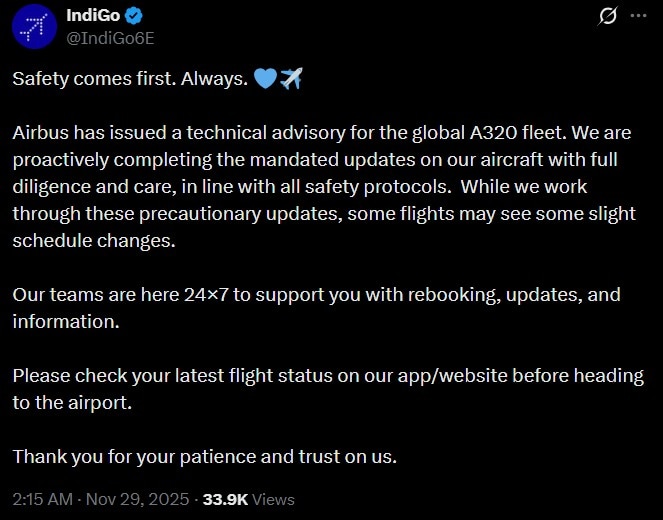663x520 pixels.
Task: Open the 2:15 AM timestamp link
Action: pos(42,499)
